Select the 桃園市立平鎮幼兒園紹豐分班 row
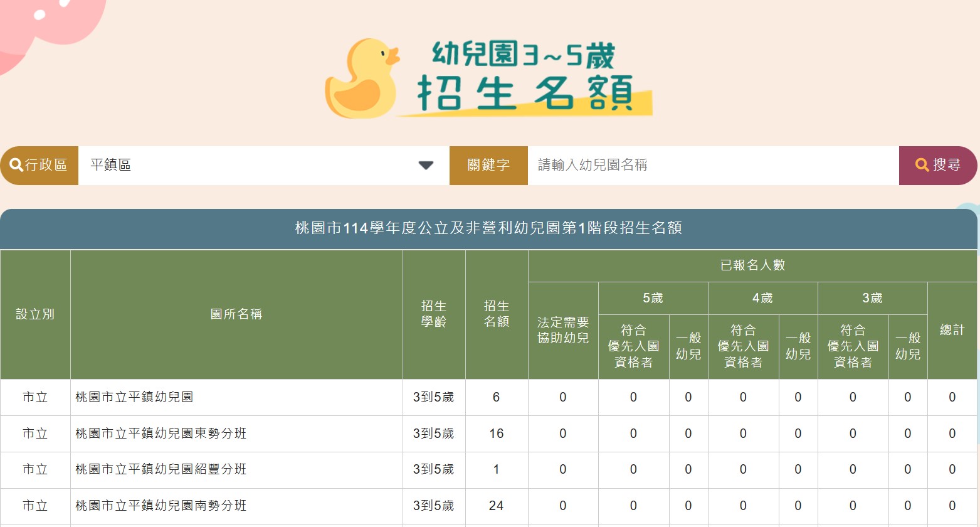 click(236, 470)
